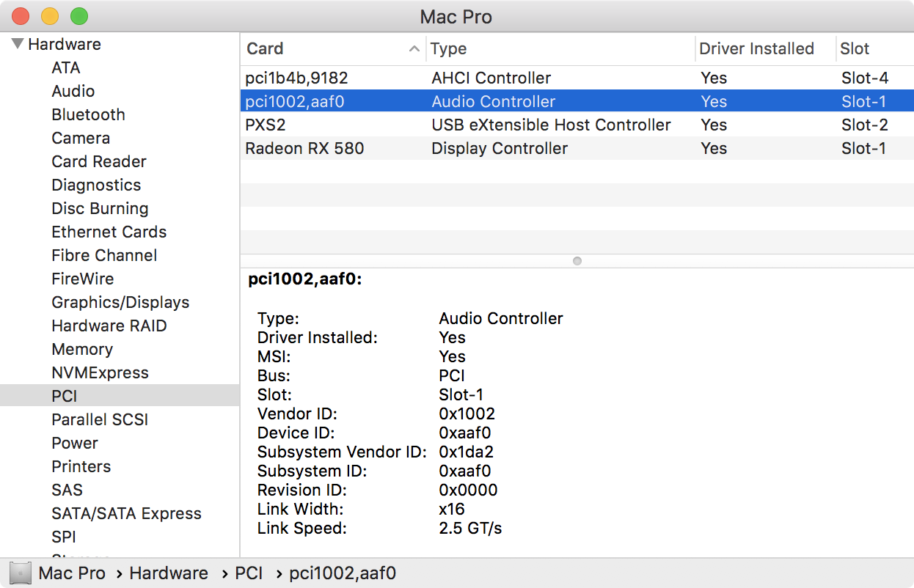Screen dimensions: 914x588
Task: Click the yellow minimize window button
Action: click(49, 16)
